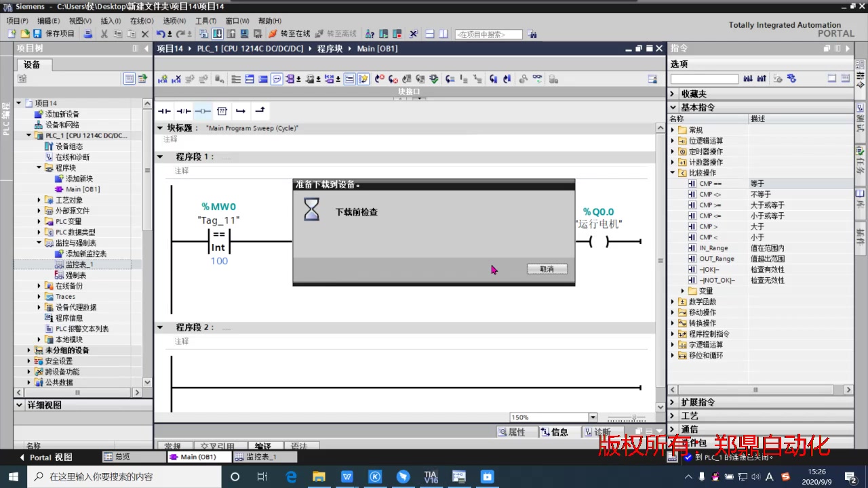The height and width of the screenshot is (488, 868).
Task: Collapse the 程序段 2 network
Action: tap(161, 327)
